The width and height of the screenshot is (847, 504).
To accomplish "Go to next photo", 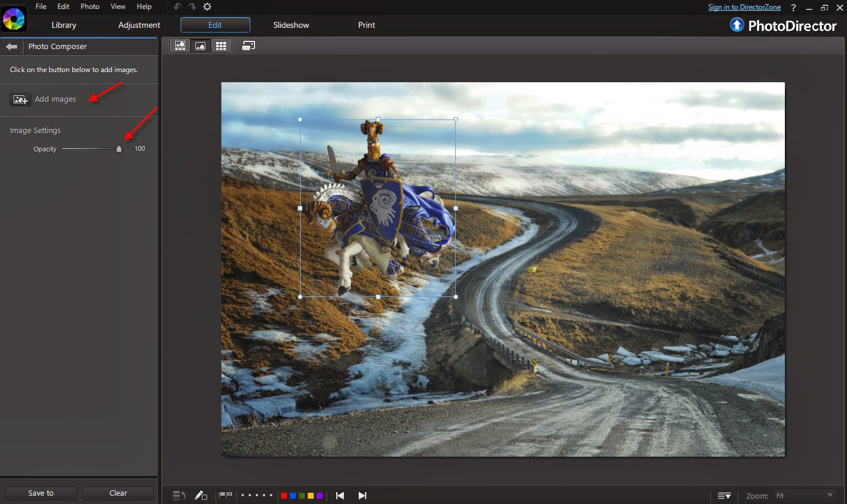I will coord(362,496).
